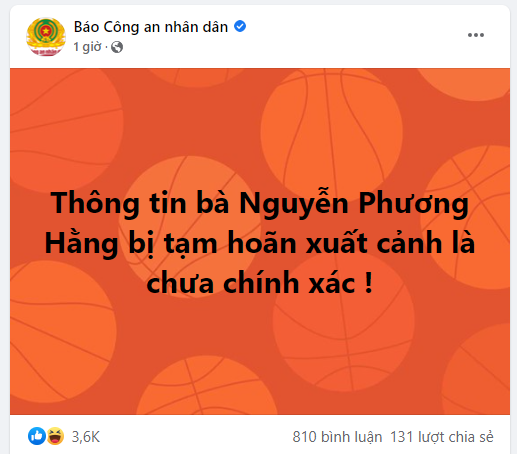This screenshot has width=517, height=454.
Task: Click the word 'Phương' in the post image
Action: (414, 203)
